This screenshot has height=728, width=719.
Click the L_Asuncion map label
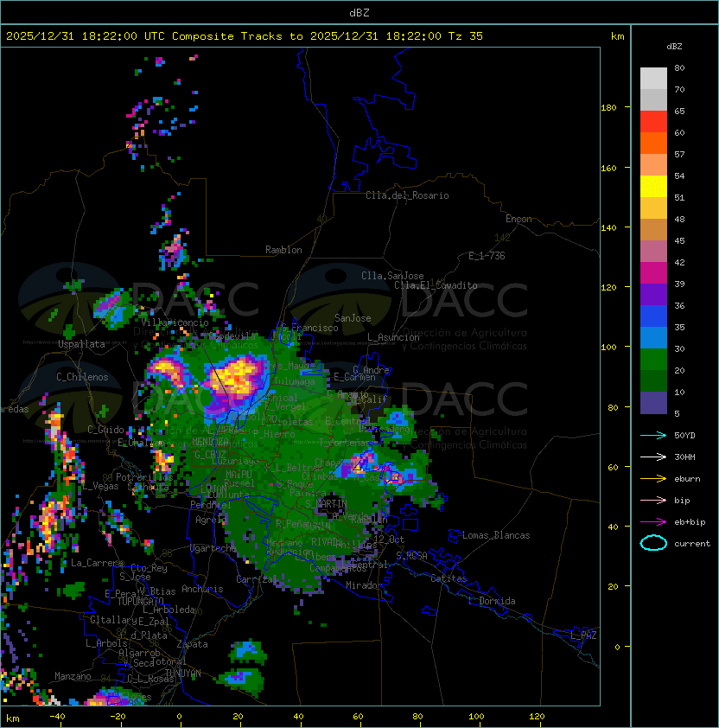[393, 337]
